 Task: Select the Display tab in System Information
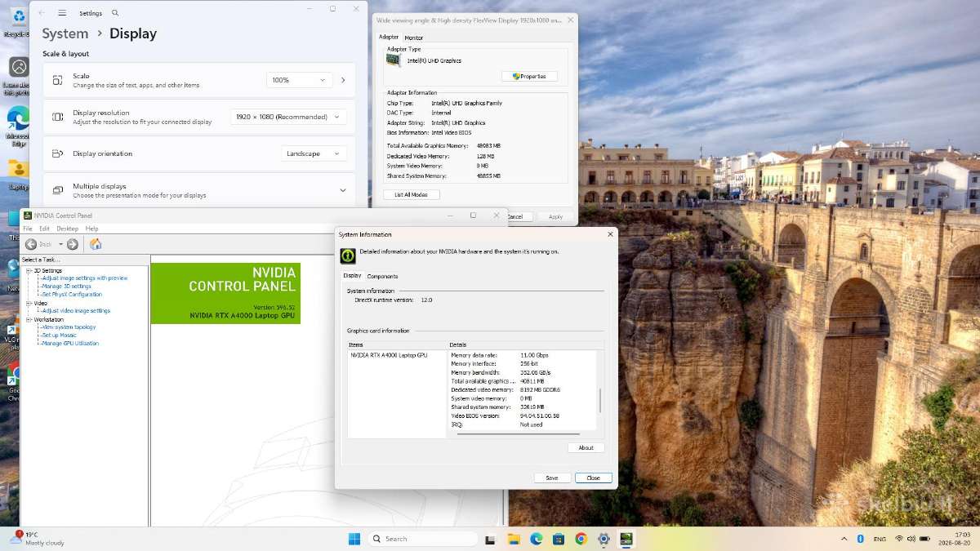[x=352, y=275]
